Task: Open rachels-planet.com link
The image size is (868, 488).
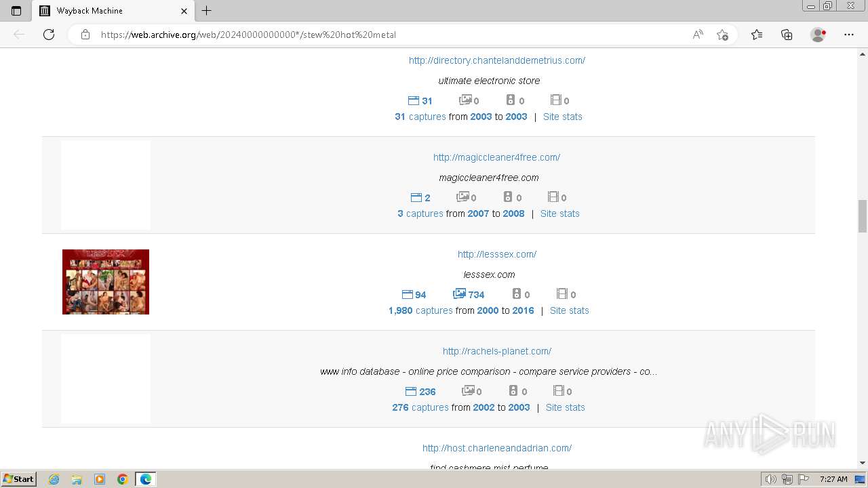Action: tap(497, 351)
